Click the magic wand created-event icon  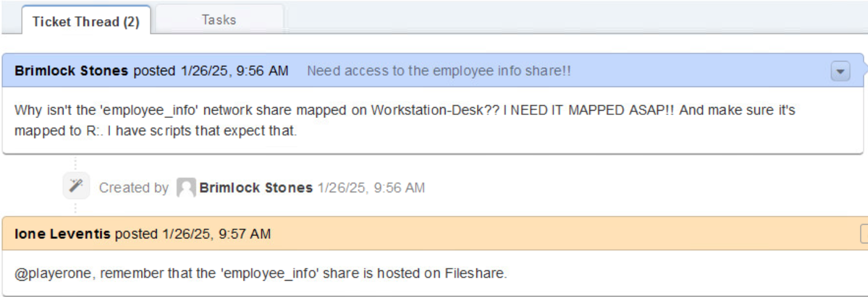click(x=76, y=186)
